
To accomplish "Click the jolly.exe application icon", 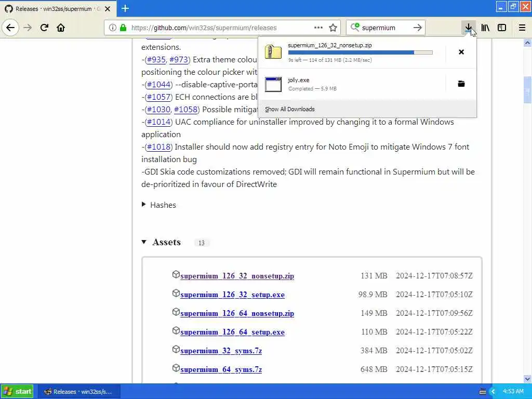I will (273, 84).
